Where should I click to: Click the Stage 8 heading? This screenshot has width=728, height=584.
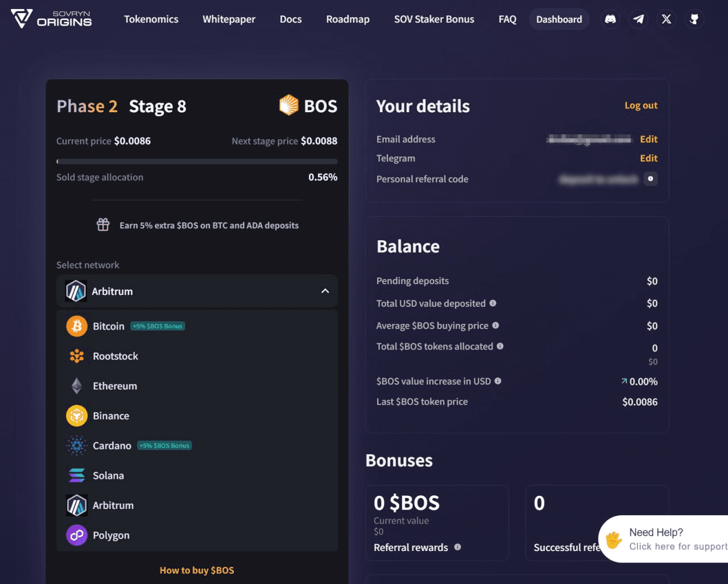coord(158,106)
